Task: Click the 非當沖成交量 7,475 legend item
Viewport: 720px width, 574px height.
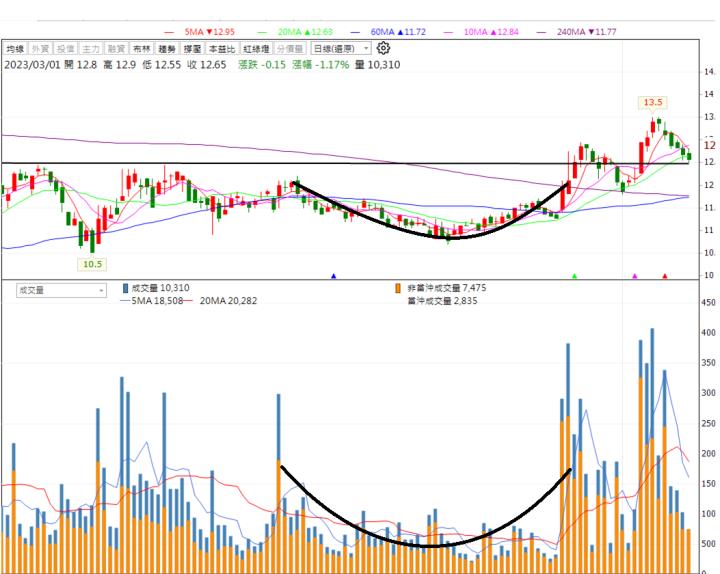Action: (x=441, y=288)
